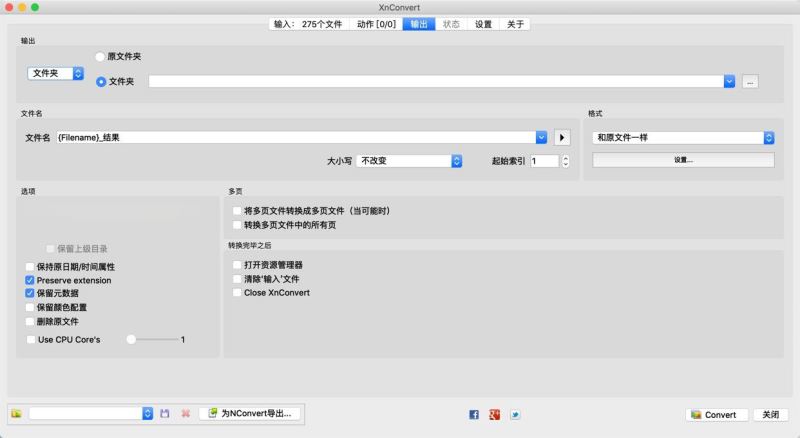Click the 起始索引 value field
The image size is (800, 438).
pos(545,161)
